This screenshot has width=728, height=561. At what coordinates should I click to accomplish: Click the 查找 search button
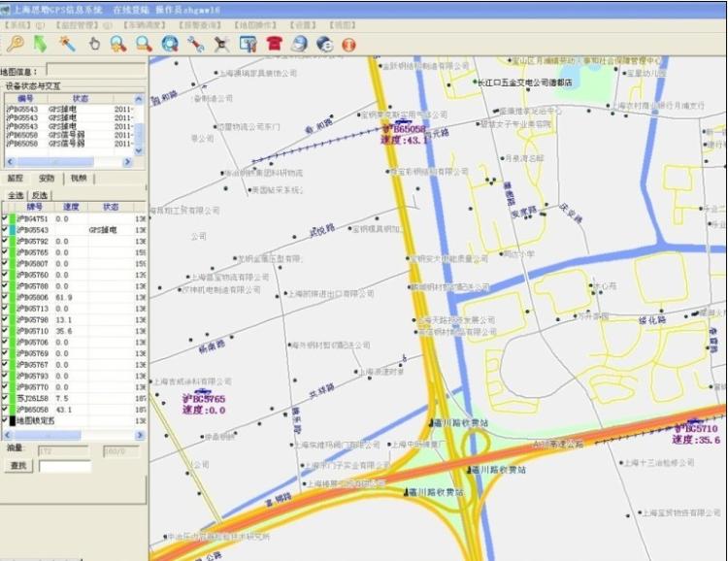[18, 465]
